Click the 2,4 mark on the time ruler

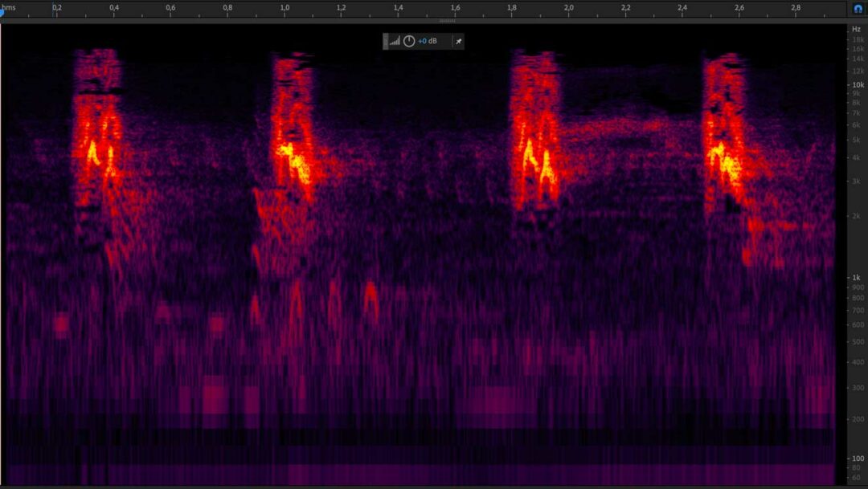pos(682,8)
